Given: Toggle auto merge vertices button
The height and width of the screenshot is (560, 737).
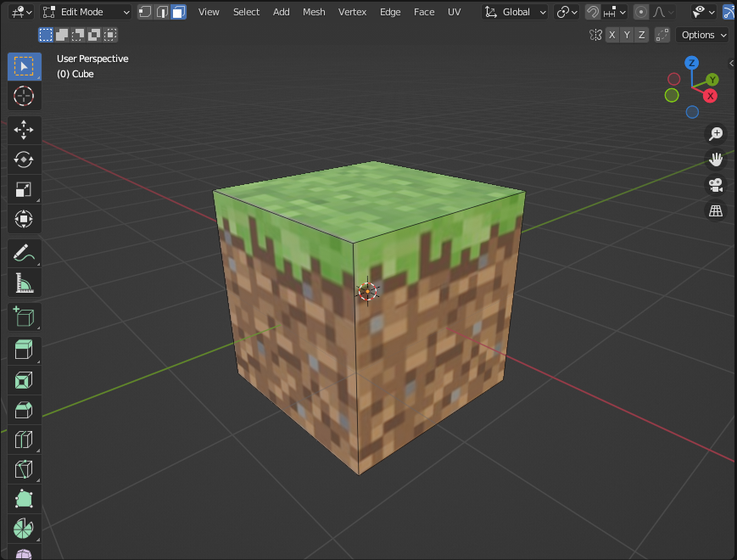Looking at the screenshot, I should click(662, 35).
